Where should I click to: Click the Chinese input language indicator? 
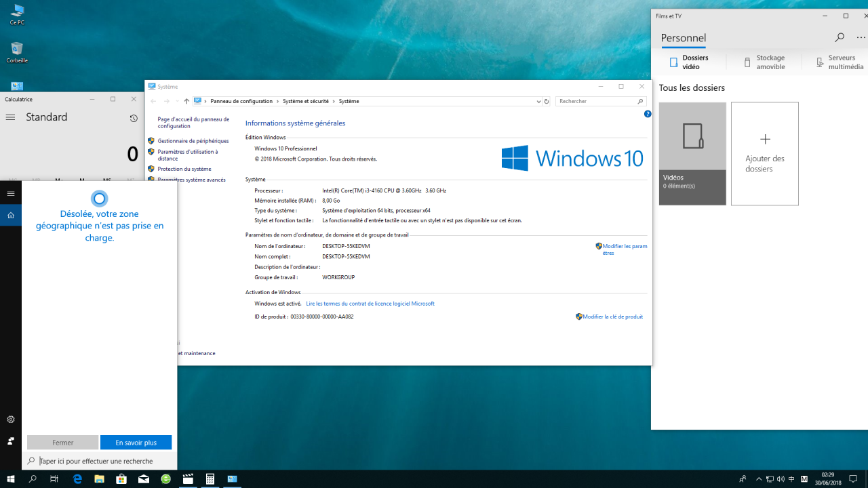point(791,479)
